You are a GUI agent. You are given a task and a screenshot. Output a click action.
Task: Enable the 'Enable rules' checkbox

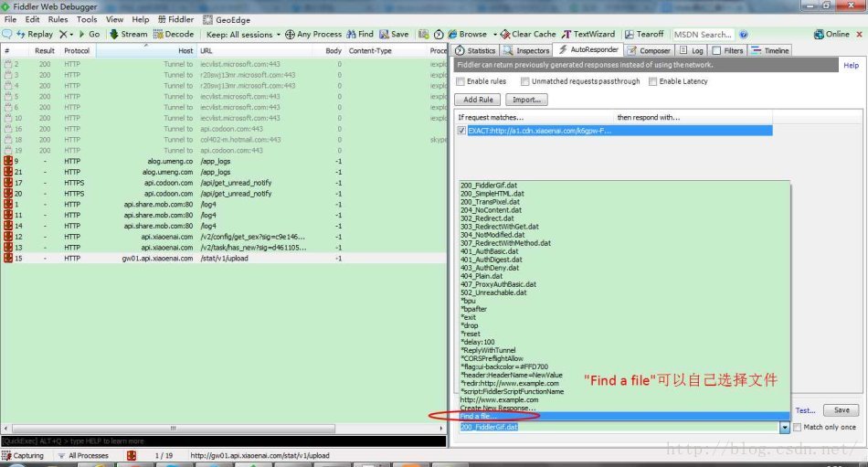[x=460, y=81]
